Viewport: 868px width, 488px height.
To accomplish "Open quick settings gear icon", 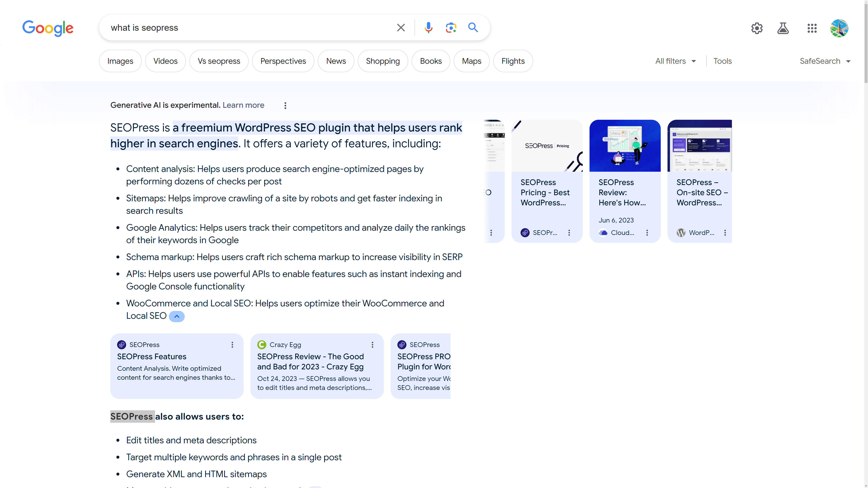I will coord(757,28).
